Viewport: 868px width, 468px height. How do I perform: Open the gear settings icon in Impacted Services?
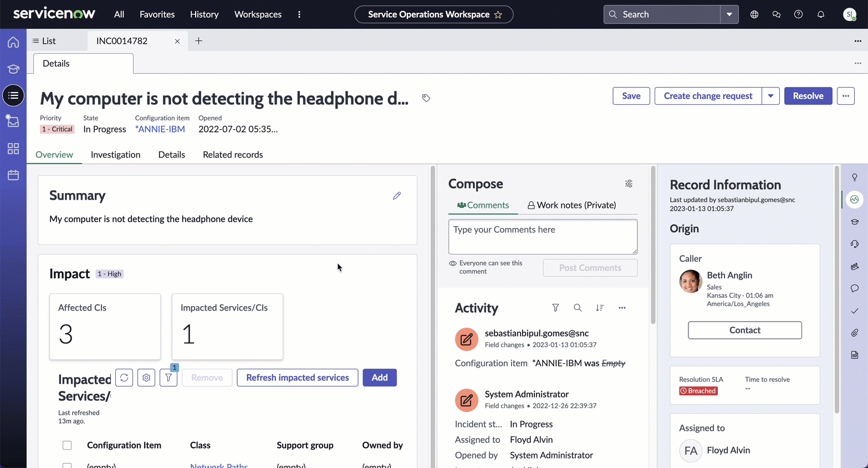[146, 378]
